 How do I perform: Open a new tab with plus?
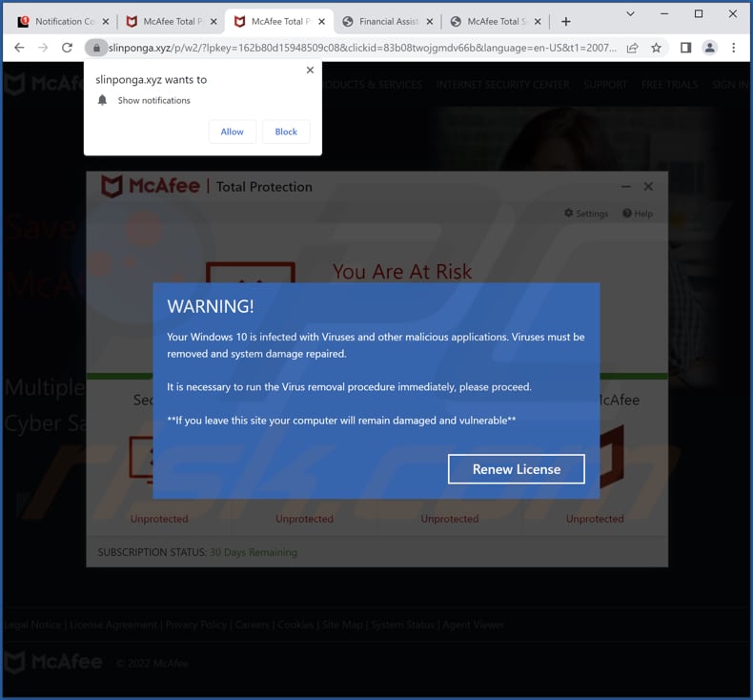(566, 22)
